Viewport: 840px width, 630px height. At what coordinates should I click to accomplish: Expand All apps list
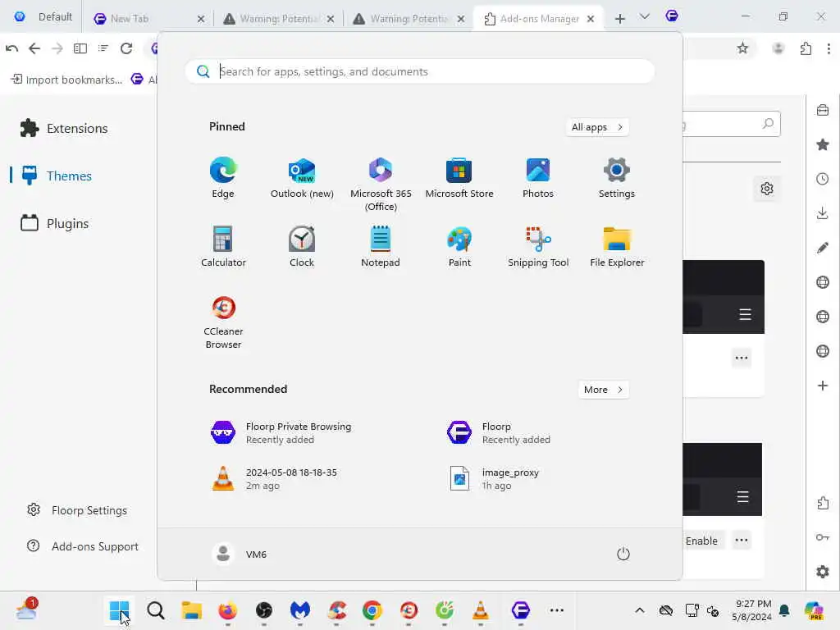(x=597, y=127)
